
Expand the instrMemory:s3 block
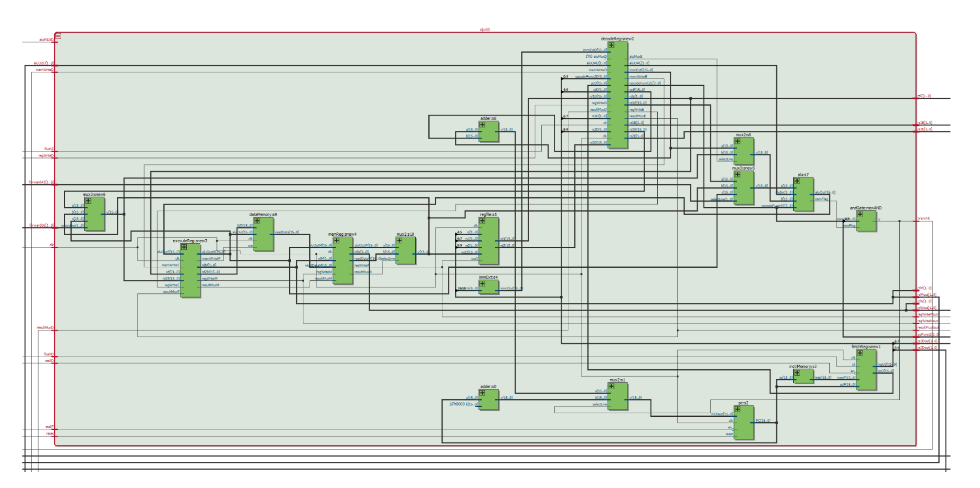click(x=797, y=373)
